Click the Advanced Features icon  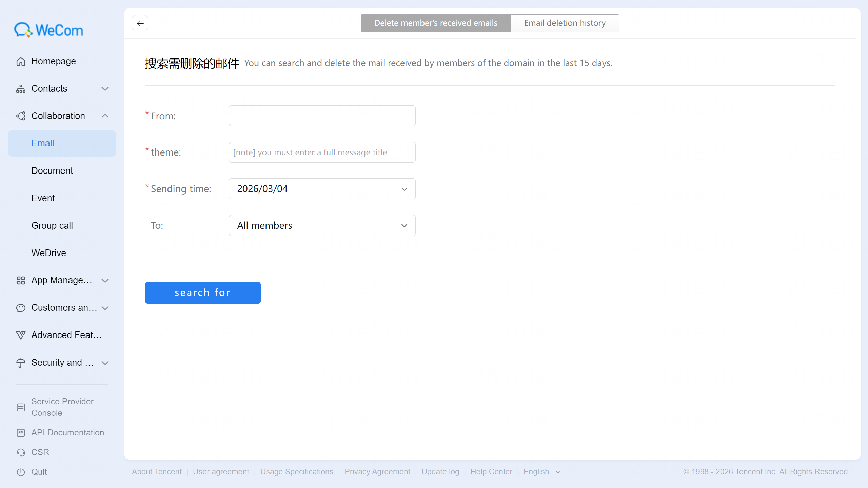[x=21, y=335]
